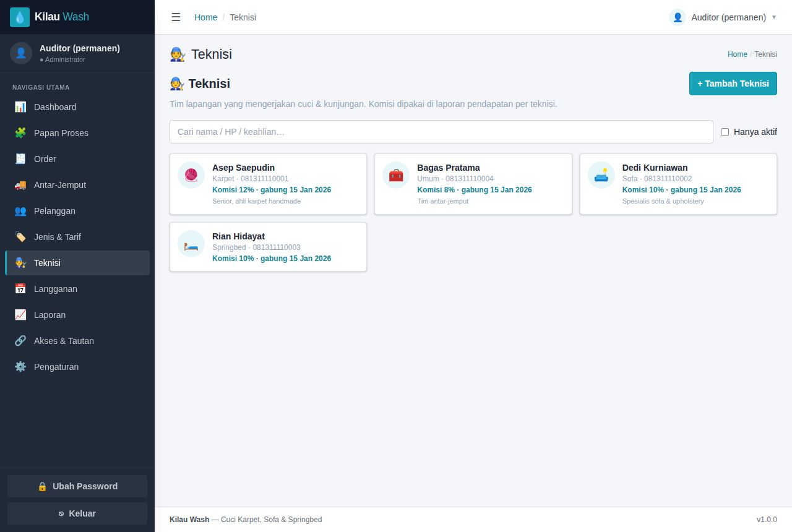Click text "Komisi 12% · gabung 15 Jan 2026"
The image size is (792, 532).
coord(272,190)
